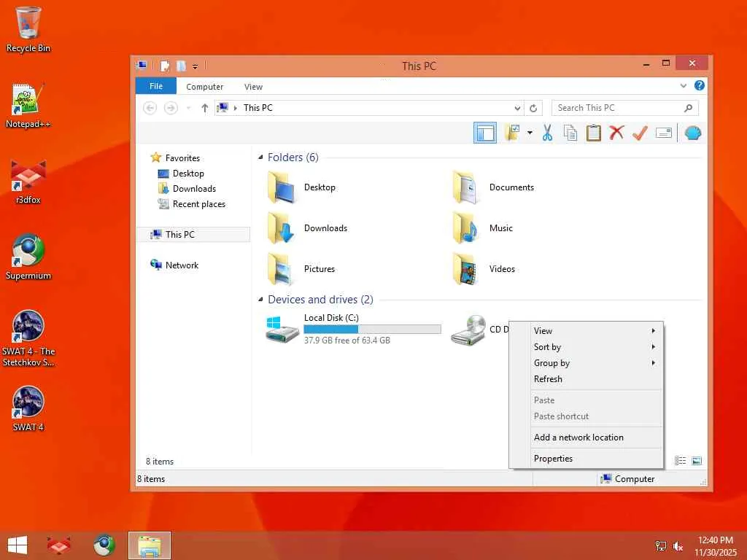Open Explorer help question mark
Screen dimensions: 747x560
[699, 86]
